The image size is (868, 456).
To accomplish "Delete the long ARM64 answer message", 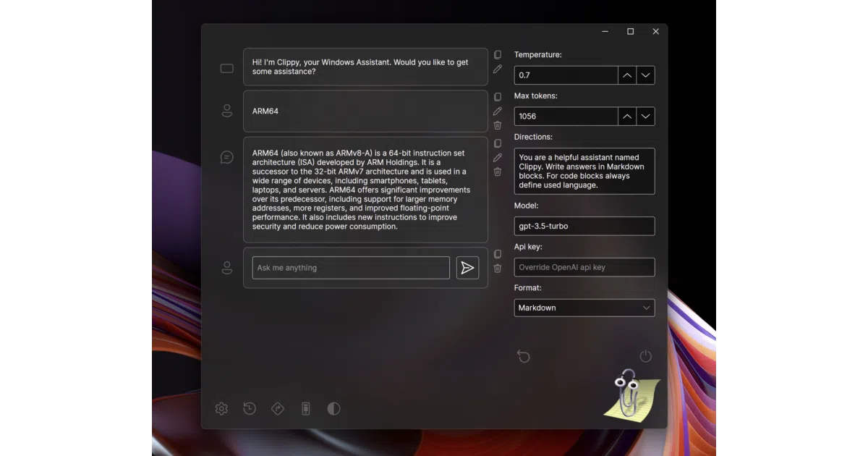I will (x=498, y=172).
